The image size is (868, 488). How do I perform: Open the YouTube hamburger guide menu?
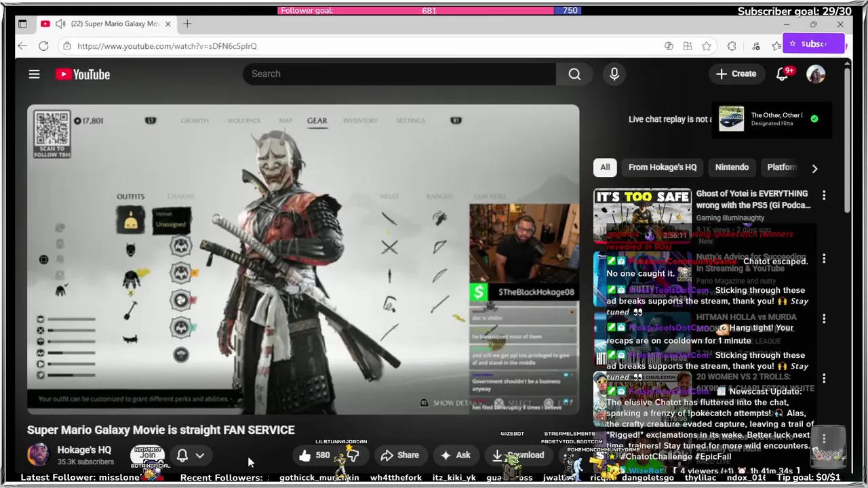pyautogui.click(x=34, y=74)
